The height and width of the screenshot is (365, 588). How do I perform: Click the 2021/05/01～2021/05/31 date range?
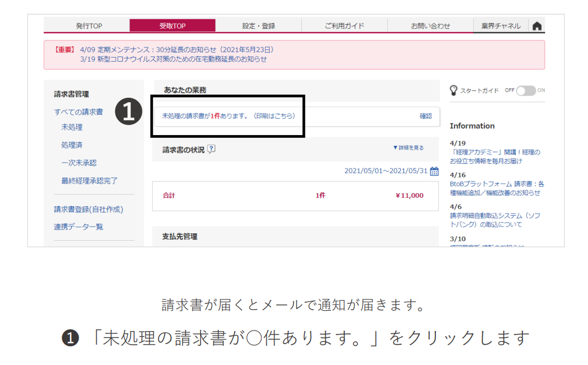point(386,171)
